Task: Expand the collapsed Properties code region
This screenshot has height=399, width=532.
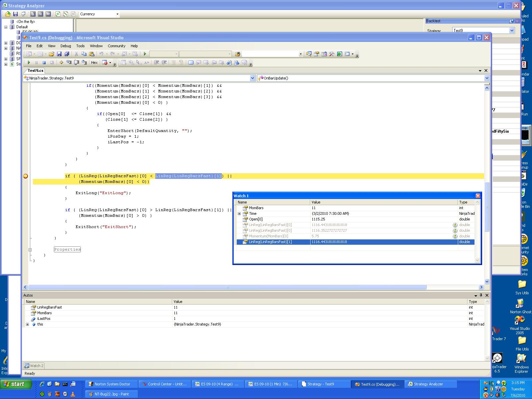Action: 30,250
